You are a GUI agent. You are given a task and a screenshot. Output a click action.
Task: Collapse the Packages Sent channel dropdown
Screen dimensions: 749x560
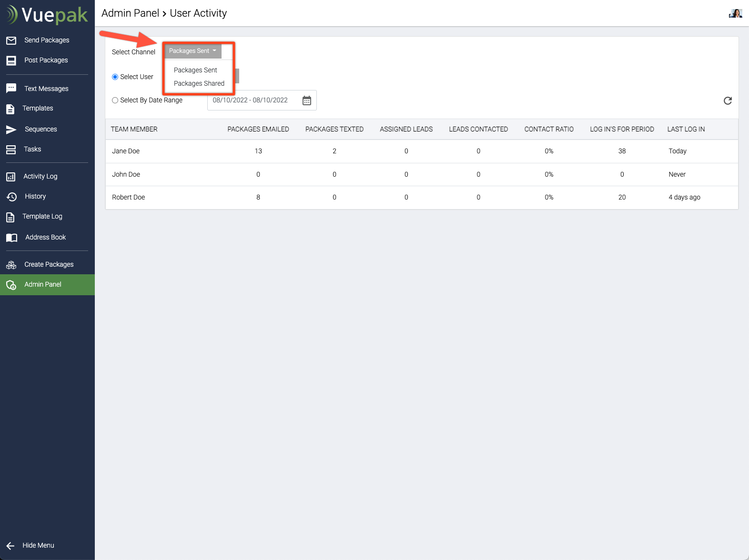point(192,51)
